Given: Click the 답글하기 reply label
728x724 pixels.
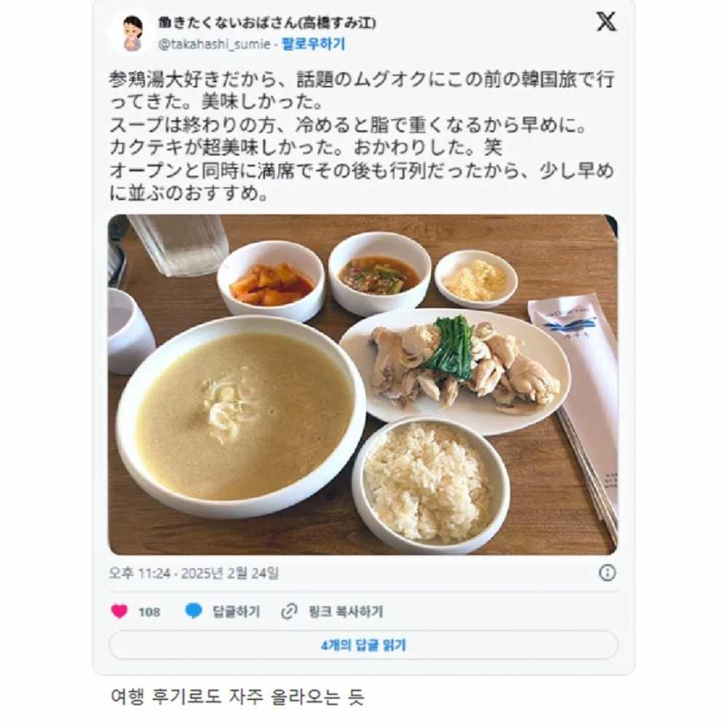Looking at the screenshot, I should (237, 611).
